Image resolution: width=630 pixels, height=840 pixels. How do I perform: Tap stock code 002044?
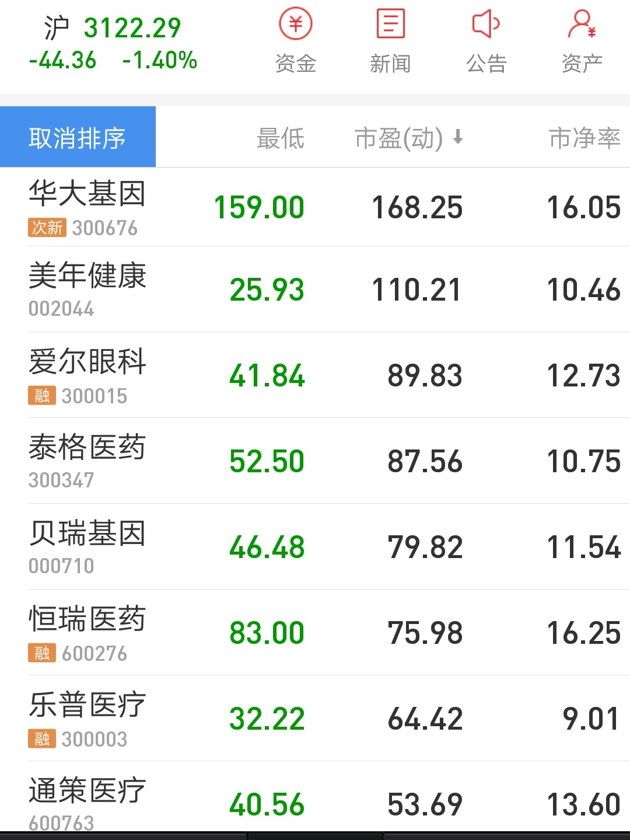click(x=61, y=309)
